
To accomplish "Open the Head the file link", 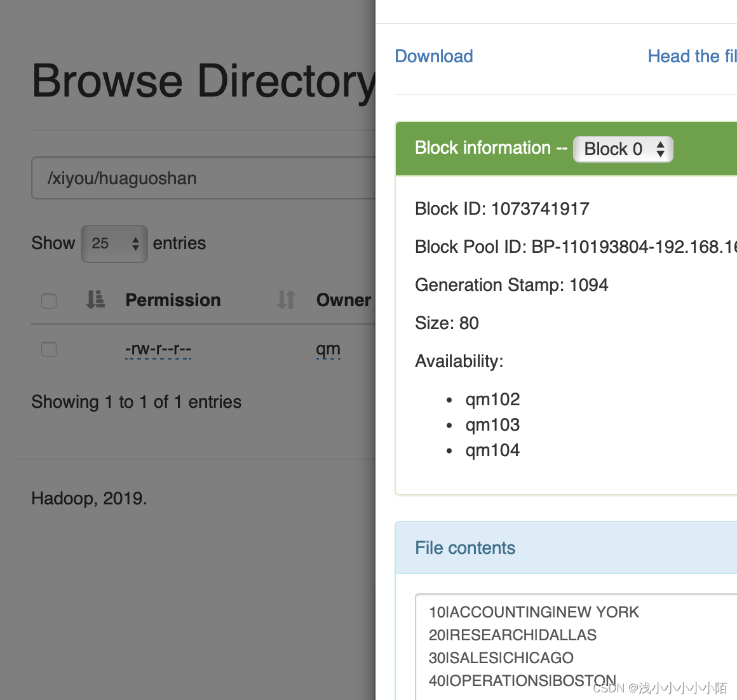I will 692,56.
